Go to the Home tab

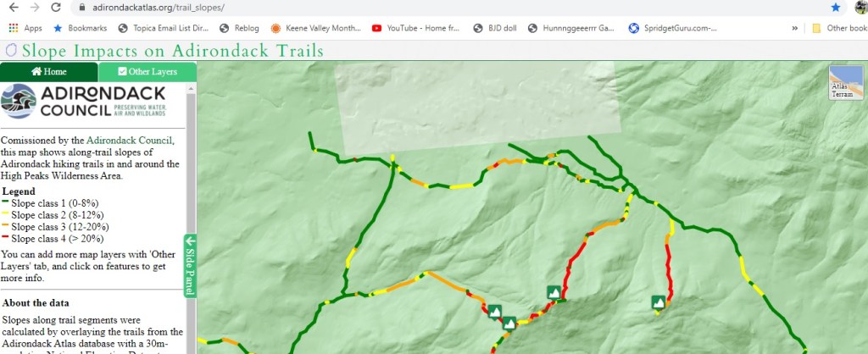(49, 72)
